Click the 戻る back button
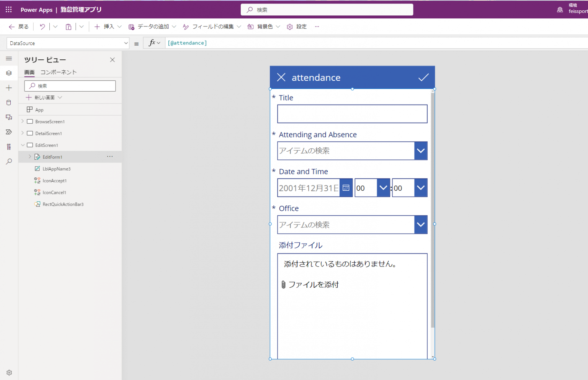The height and width of the screenshot is (380, 588). click(x=19, y=26)
